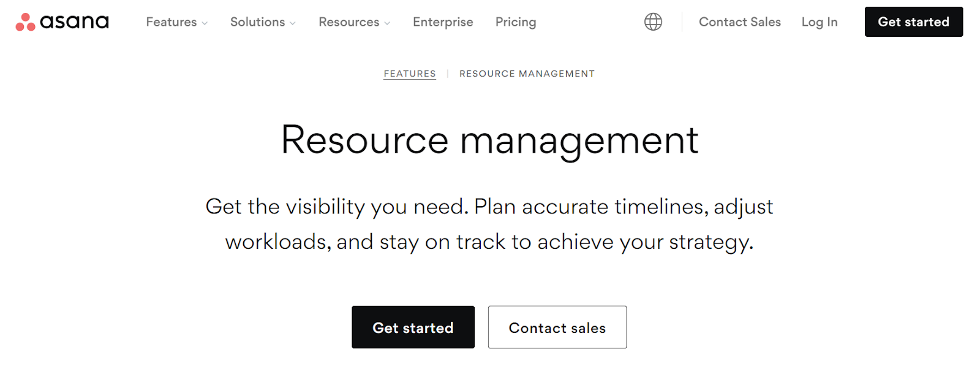Open the Features navigation menu
This screenshot has width=980, height=382.
(171, 22)
